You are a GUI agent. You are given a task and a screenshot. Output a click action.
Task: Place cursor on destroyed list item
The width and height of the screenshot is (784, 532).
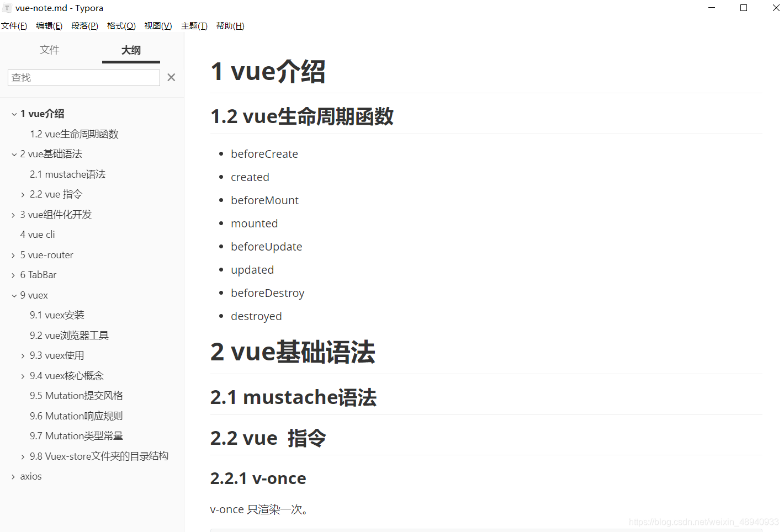point(256,316)
